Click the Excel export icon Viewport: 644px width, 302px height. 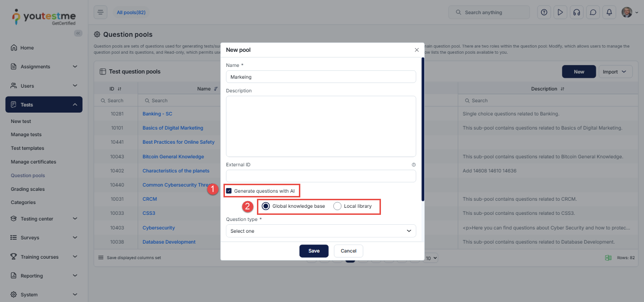(x=608, y=258)
